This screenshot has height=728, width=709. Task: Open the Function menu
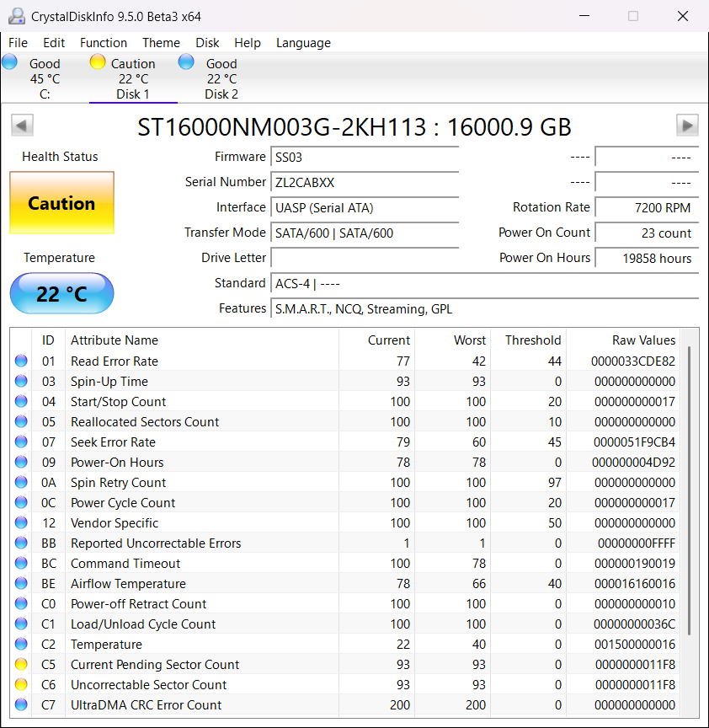click(104, 43)
